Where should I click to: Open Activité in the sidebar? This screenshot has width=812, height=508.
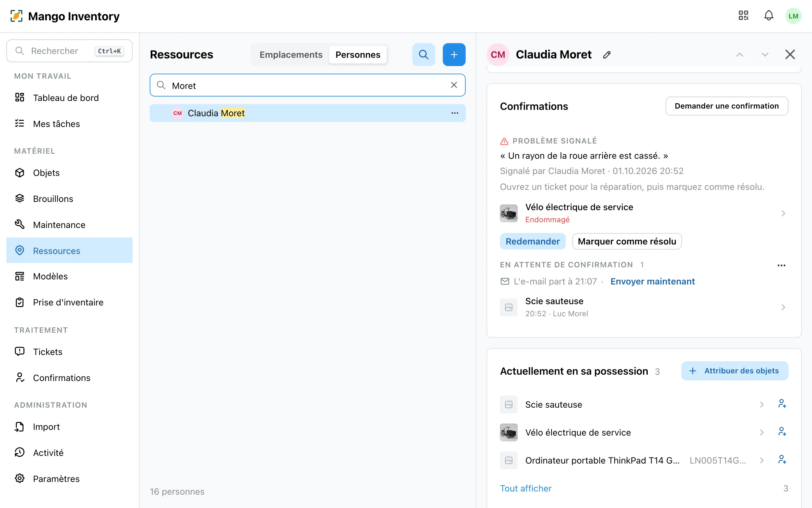69,452
